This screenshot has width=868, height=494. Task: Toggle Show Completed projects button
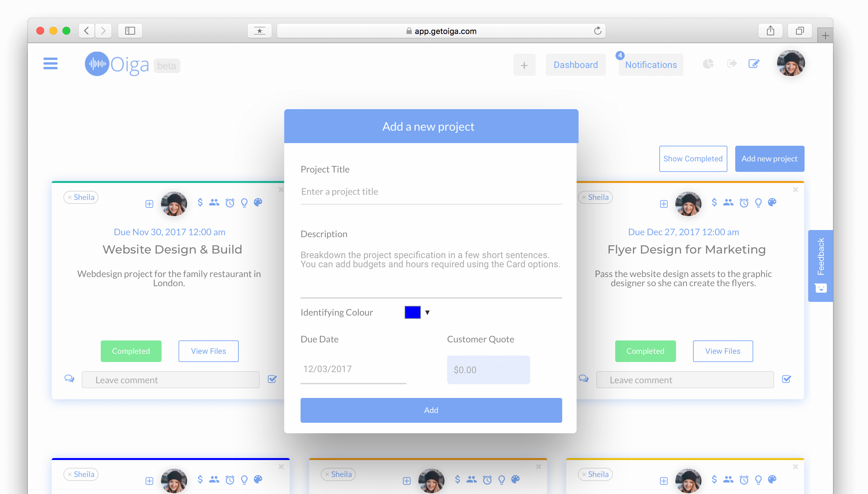(x=693, y=159)
